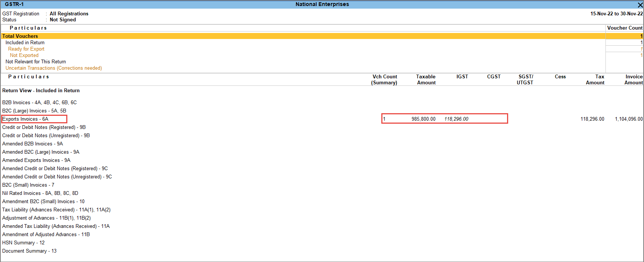
Task: Open Amended Credit or Debit Notes (Registered) - 9C
Action: click(55, 168)
